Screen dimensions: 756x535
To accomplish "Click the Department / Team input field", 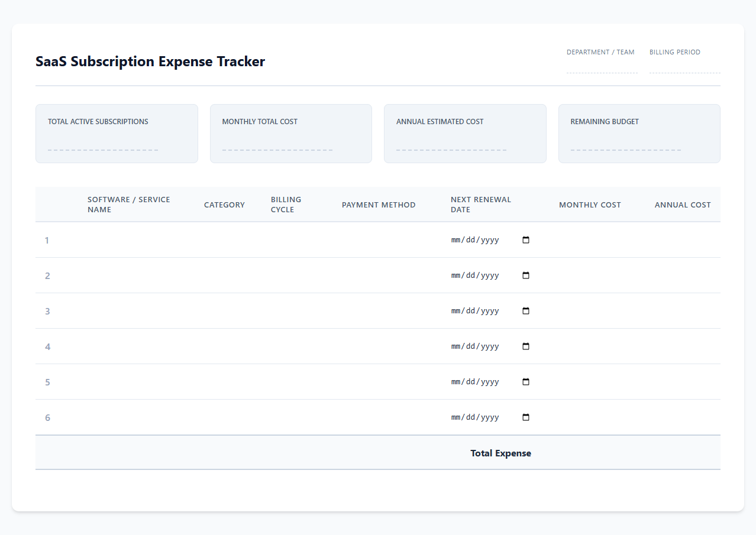I will [x=602, y=66].
